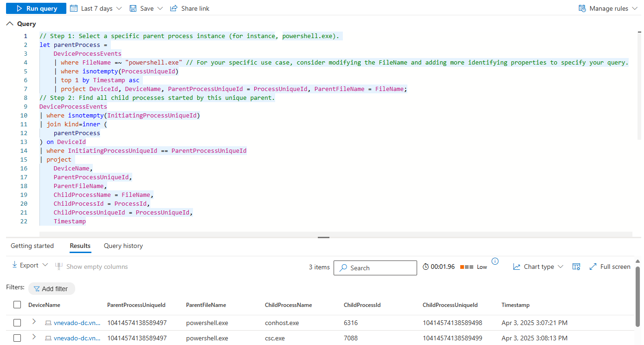Click the Full screen expand icon
This screenshot has width=644, height=345.
point(593,267)
